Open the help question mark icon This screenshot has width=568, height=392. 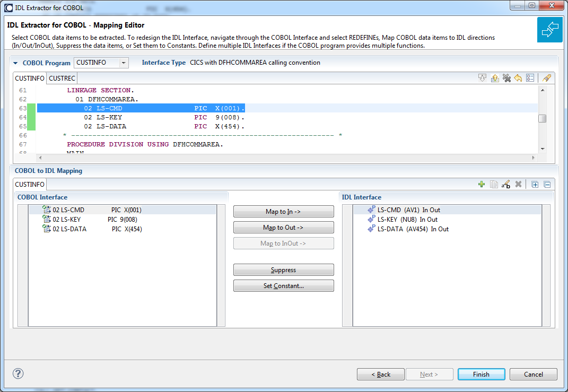18,373
